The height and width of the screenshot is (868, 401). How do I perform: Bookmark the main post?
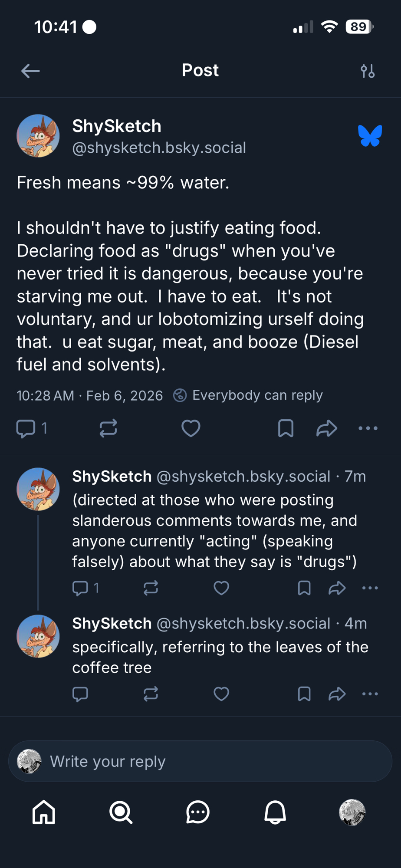(286, 428)
